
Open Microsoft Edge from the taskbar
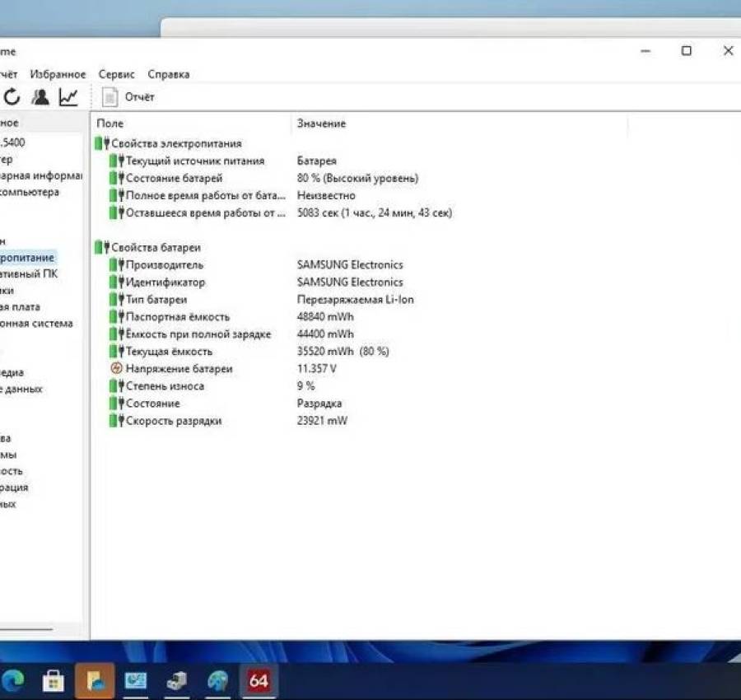coord(12,680)
